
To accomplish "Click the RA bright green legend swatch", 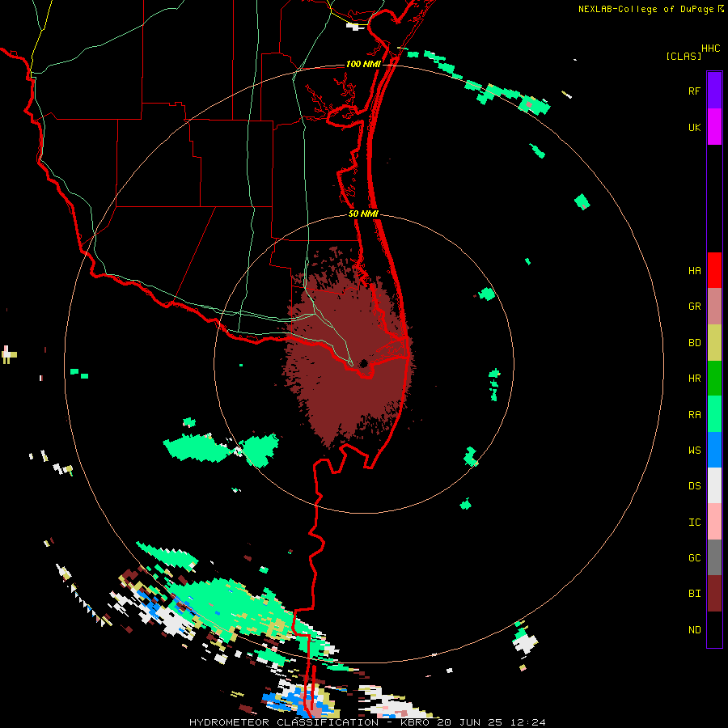I will pyautogui.click(x=714, y=414).
